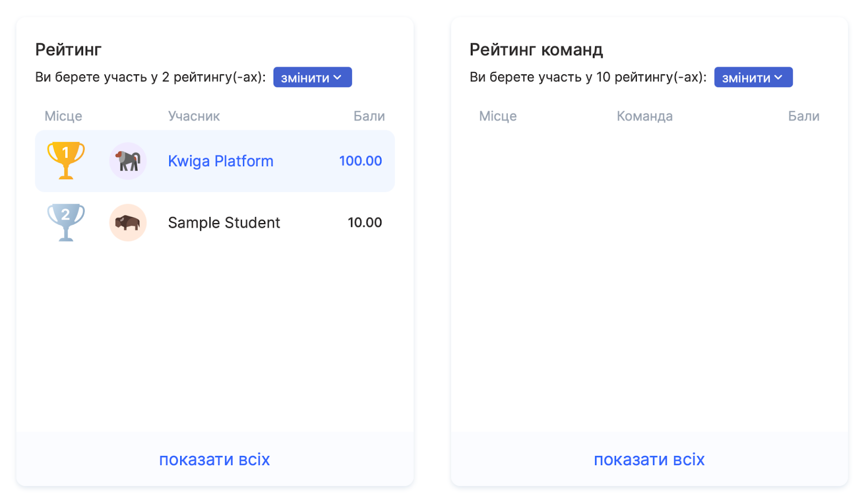
Task: Click the 100.00 score for Kwiga Platform
Action: [360, 161]
